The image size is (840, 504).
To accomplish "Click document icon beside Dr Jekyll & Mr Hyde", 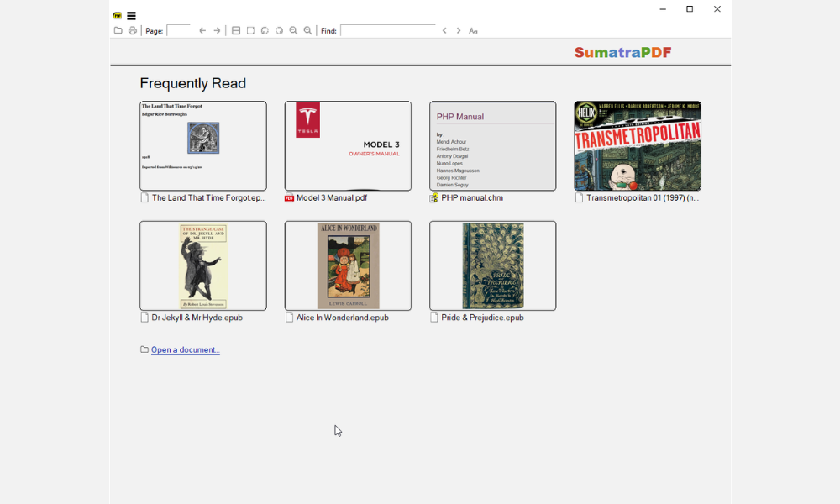I will pos(144,318).
